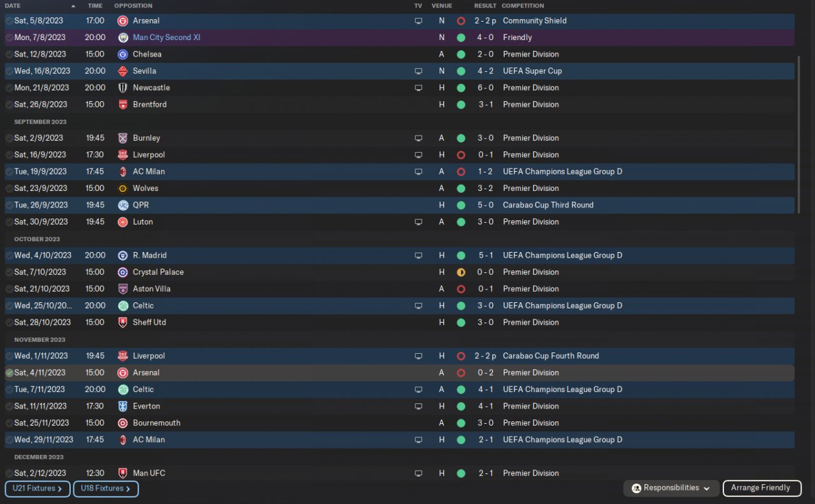
Task: Click the vertical scrollbar of fixtures list
Action: 798,127
